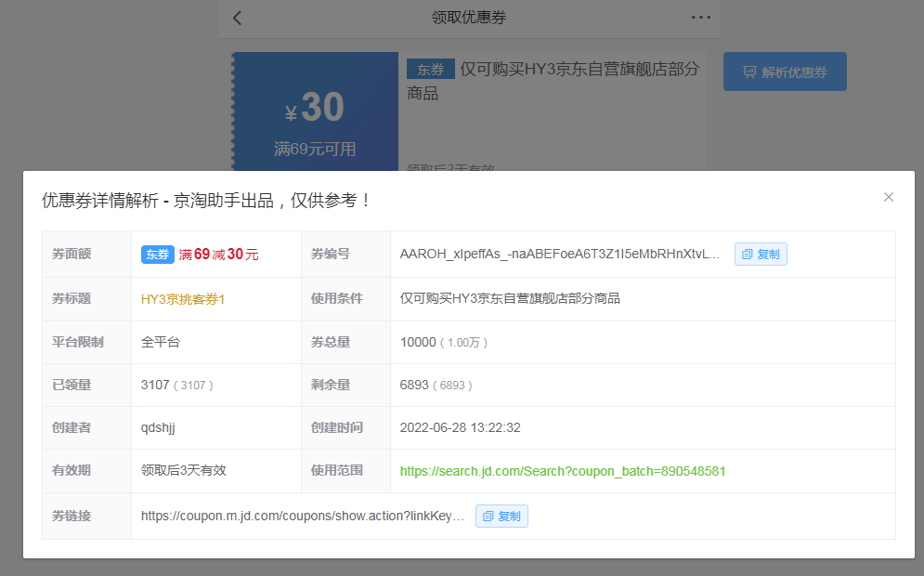
Task: Open the three-dots more menu
Action: [700, 17]
